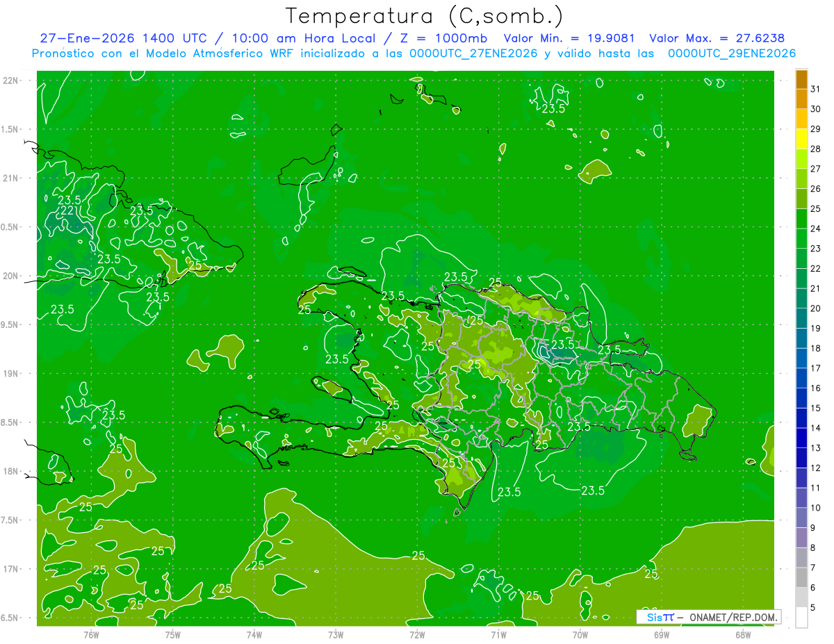Click the '31' color scale label

[815, 89]
